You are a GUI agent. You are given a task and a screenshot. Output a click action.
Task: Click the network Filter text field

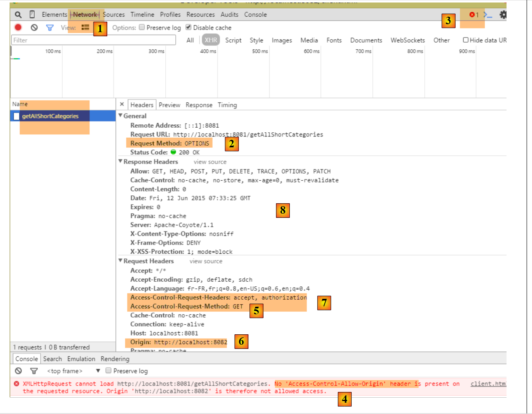[x=93, y=40]
